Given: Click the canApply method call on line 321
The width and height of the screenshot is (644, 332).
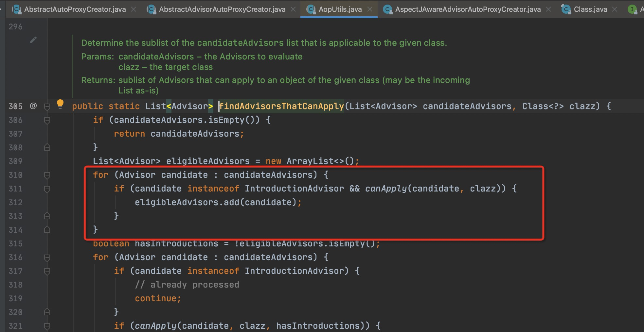Looking at the screenshot, I should [158, 325].
